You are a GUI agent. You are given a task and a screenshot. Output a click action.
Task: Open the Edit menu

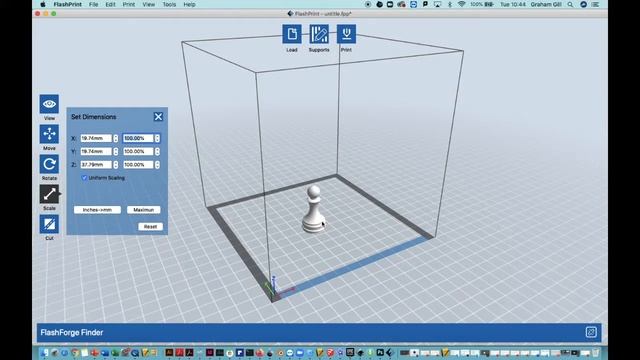click(110, 4)
